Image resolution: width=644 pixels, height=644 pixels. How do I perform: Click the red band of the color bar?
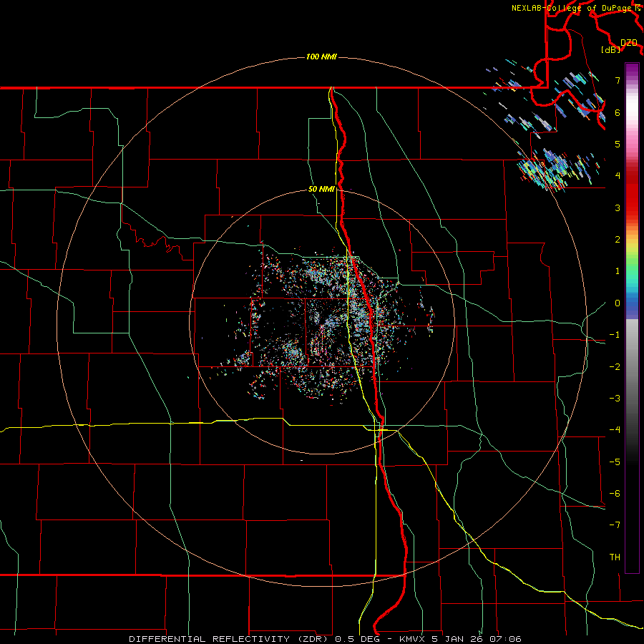point(632,193)
